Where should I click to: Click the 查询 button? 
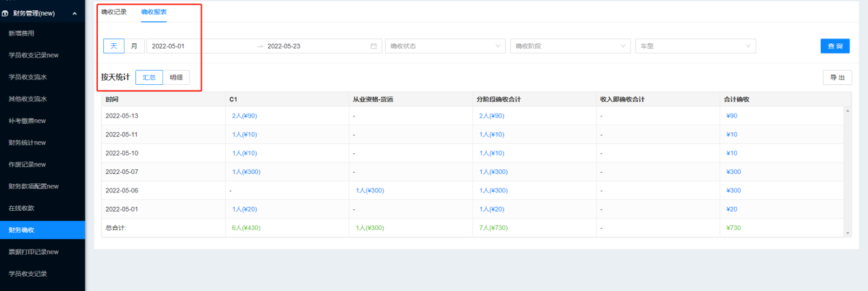835,46
